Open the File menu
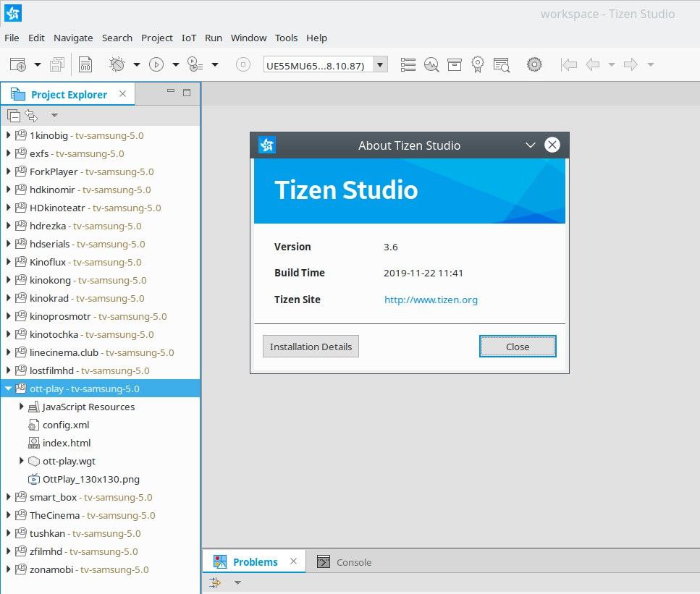 (12, 38)
